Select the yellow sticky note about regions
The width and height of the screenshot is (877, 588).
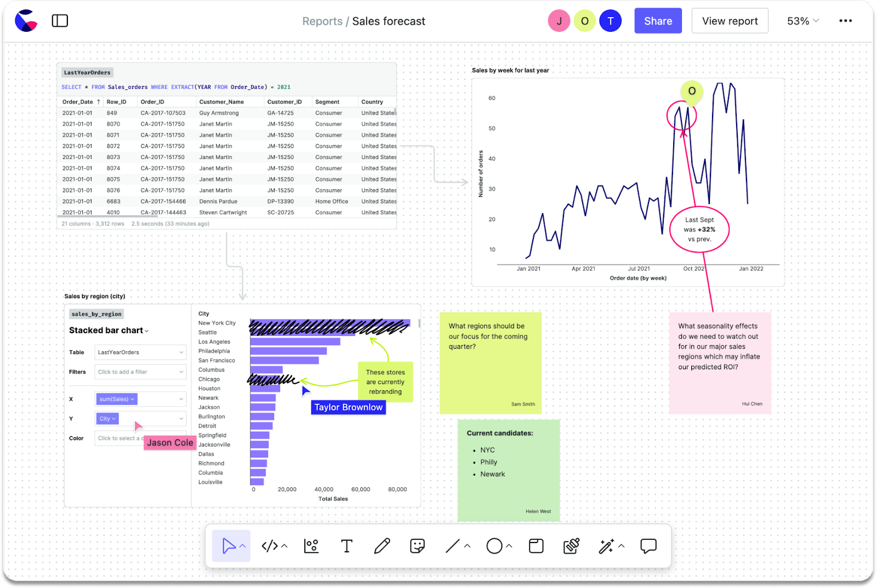(x=491, y=363)
